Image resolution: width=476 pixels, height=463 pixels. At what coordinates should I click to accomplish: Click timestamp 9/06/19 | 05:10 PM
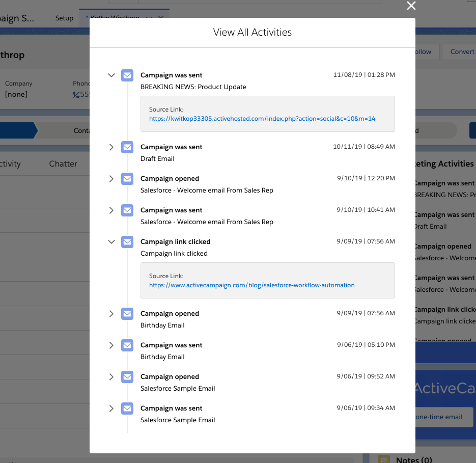(x=366, y=344)
